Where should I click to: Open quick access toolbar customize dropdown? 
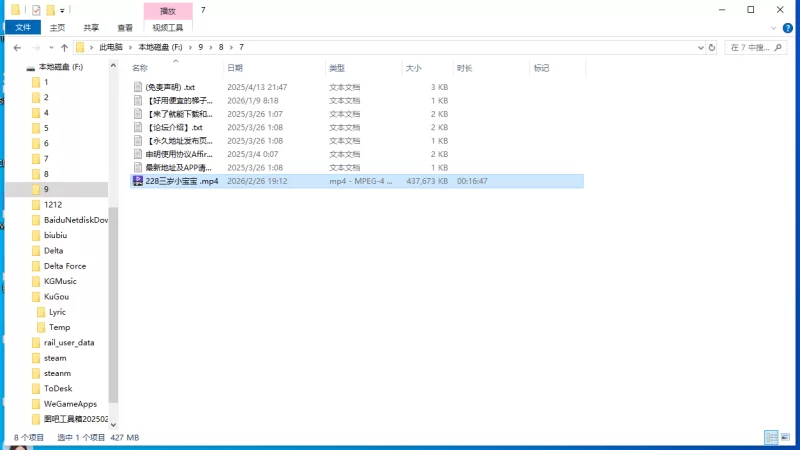(x=62, y=10)
